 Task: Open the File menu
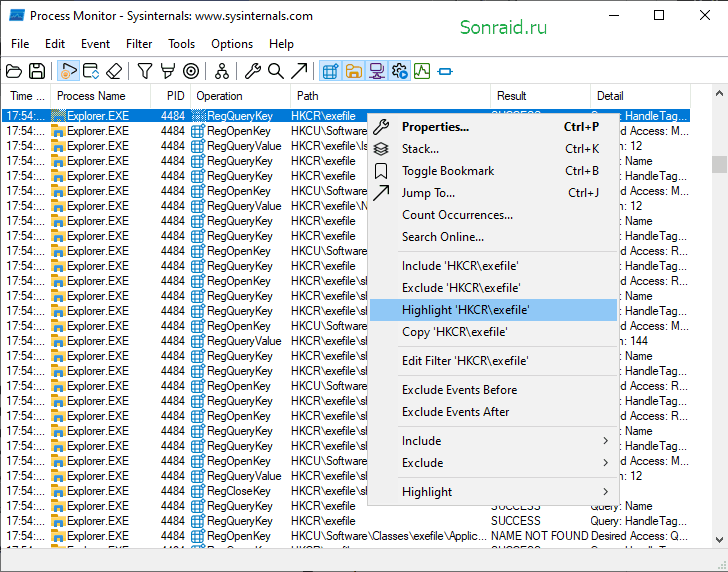[20, 44]
